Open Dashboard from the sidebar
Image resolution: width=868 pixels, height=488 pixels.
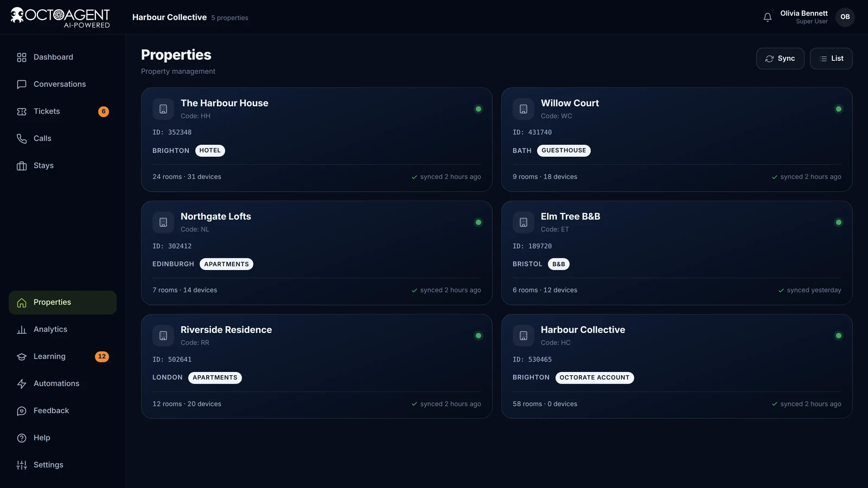click(x=62, y=57)
